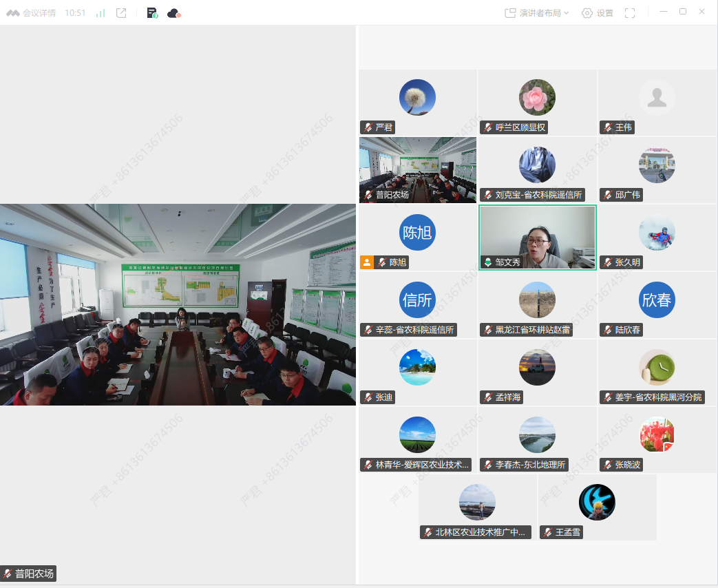Click the share/pop-out arrow icon
718x588 pixels.
[x=121, y=13]
